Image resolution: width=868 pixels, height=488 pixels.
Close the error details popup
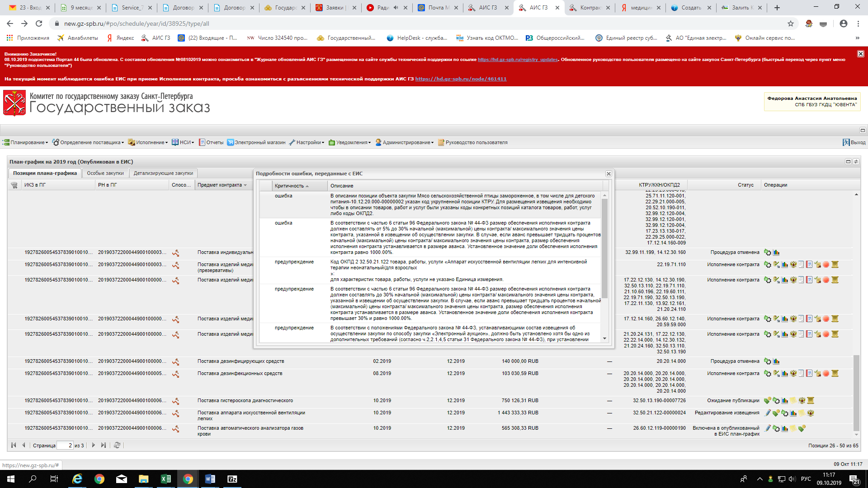(x=609, y=174)
